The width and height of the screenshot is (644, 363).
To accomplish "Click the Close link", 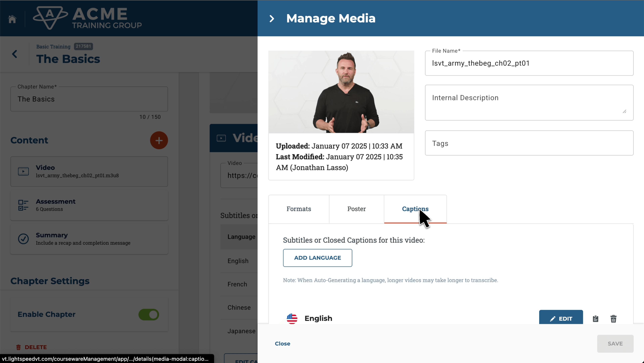I will [283, 344].
